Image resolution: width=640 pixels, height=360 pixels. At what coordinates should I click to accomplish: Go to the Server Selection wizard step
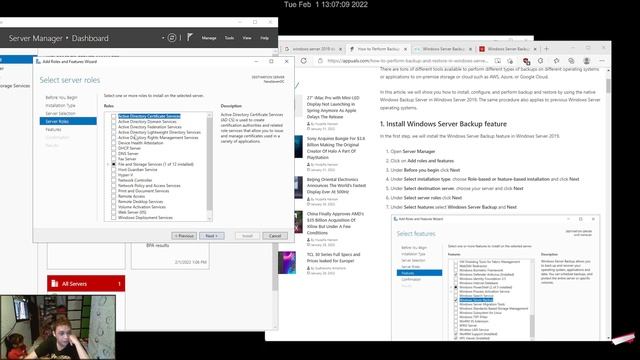(x=60, y=113)
